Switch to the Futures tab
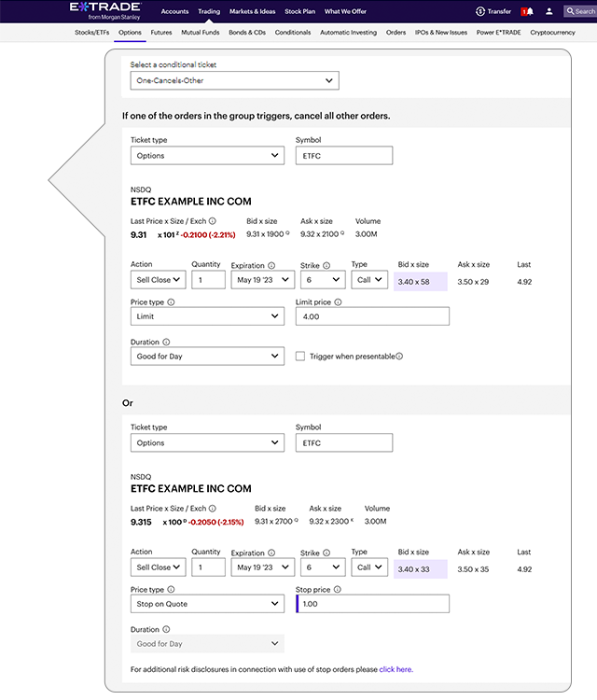The image size is (597, 700). (x=161, y=32)
